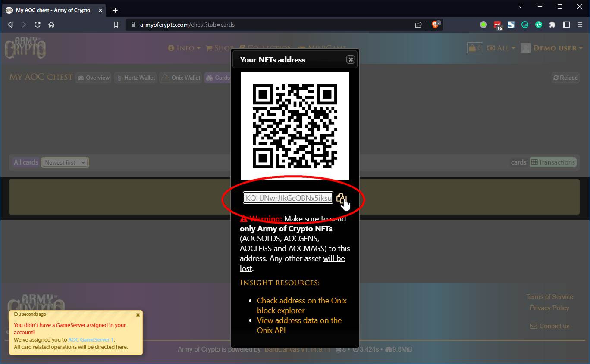The height and width of the screenshot is (364, 590).
Task: Open the Privacy Policy link
Action: [x=549, y=308]
